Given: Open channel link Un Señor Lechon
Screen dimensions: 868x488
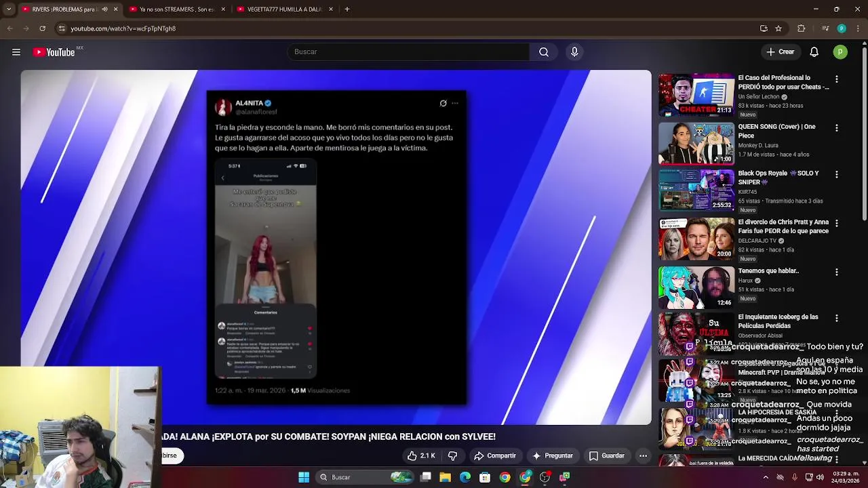Looking at the screenshot, I should point(759,97).
